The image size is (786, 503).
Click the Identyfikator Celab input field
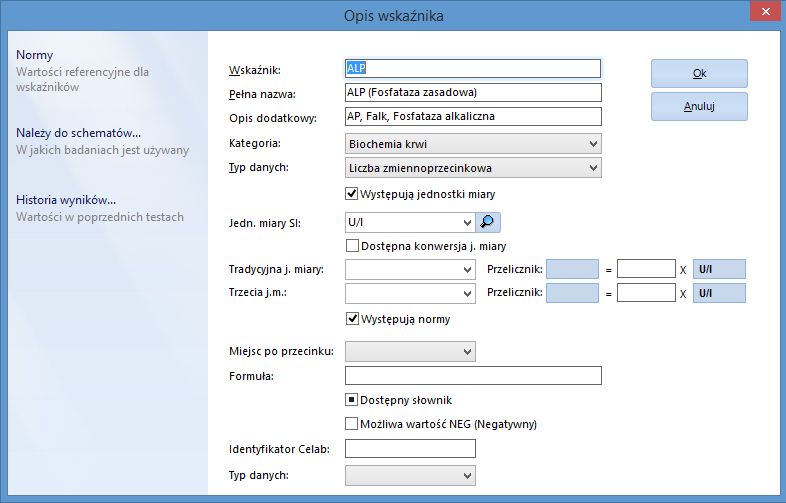click(410, 448)
